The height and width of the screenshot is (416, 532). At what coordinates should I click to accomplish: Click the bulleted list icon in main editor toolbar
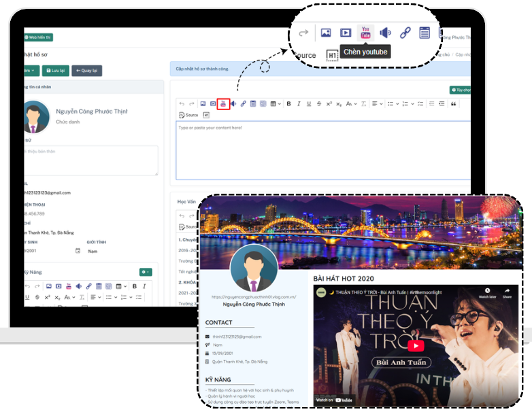click(390, 104)
